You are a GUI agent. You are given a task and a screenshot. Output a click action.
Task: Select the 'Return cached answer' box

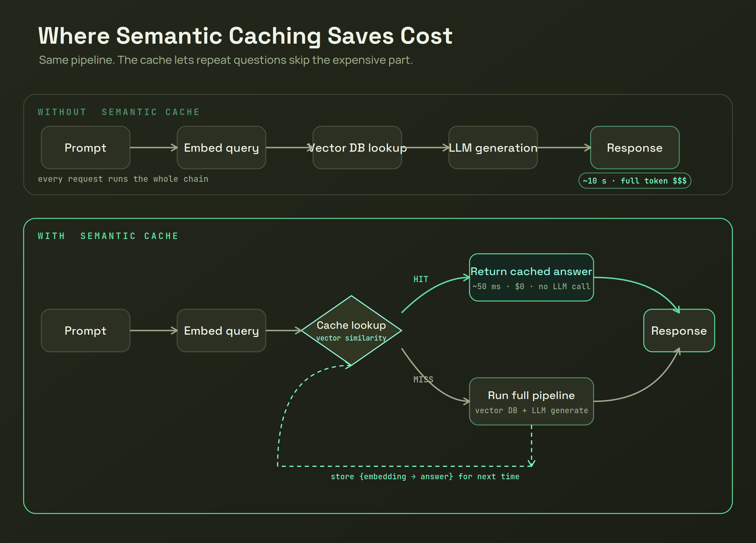pos(531,277)
